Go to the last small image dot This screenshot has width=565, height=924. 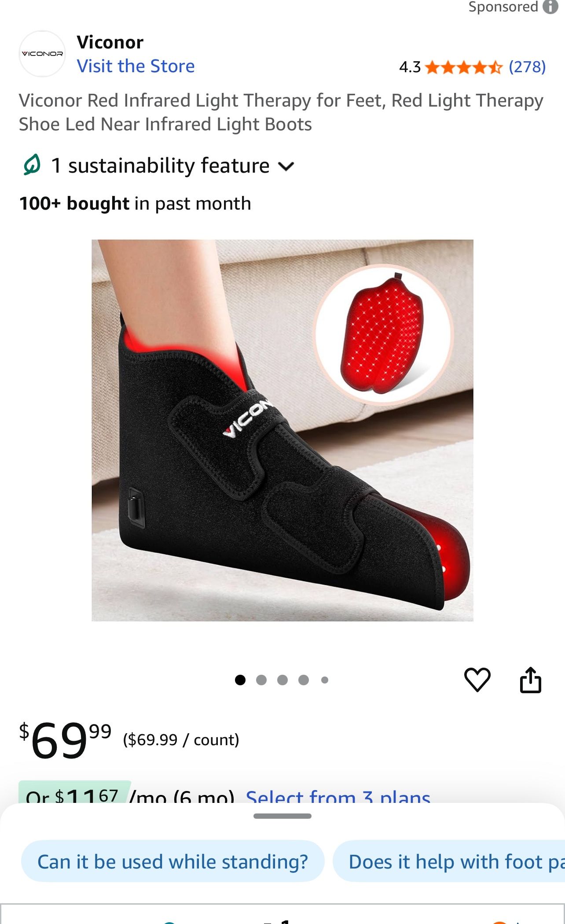click(x=325, y=680)
